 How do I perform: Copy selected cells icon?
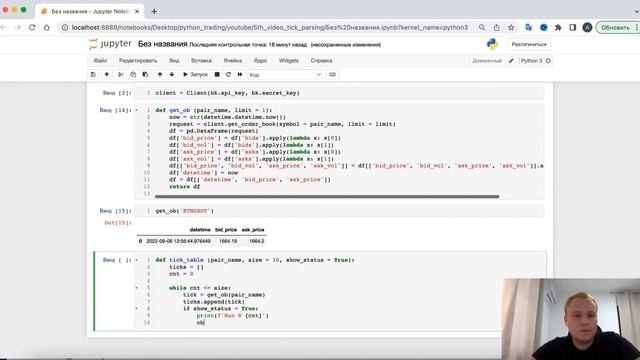click(133, 75)
